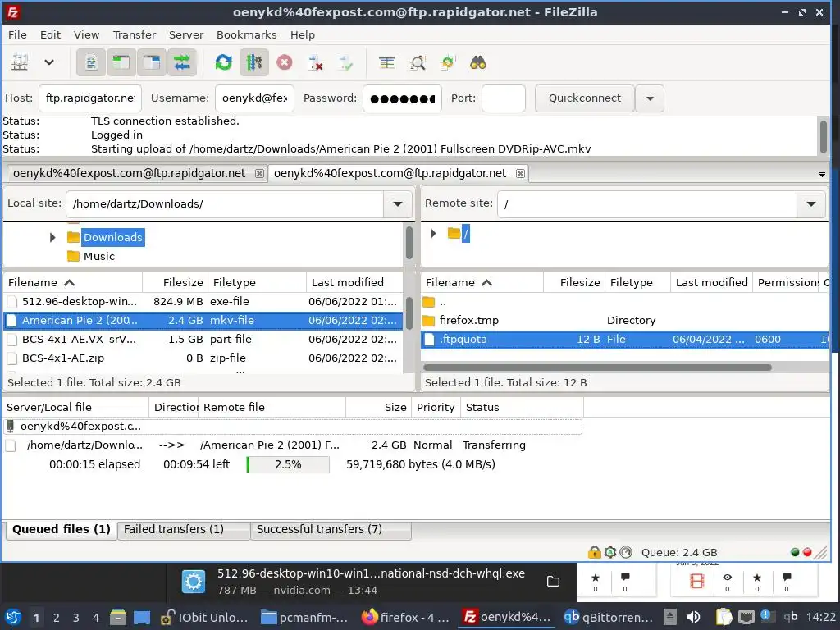Click remote list horizontal scrollbar

point(598,367)
